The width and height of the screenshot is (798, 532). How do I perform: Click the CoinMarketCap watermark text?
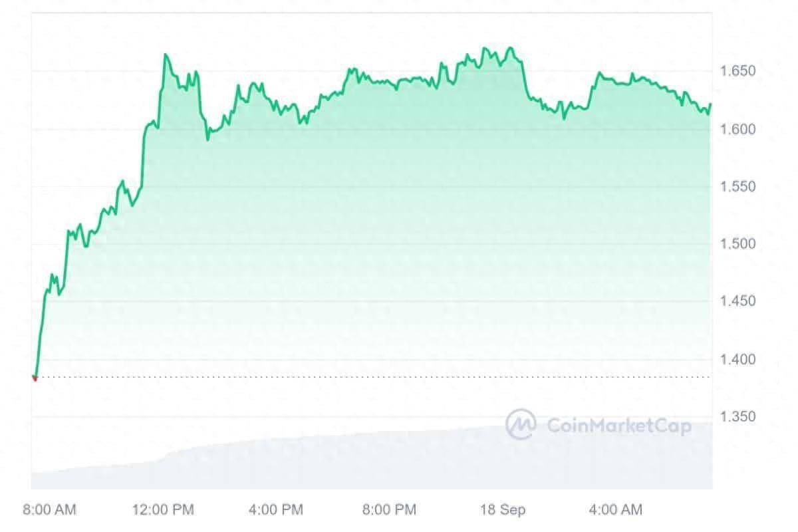click(619, 426)
